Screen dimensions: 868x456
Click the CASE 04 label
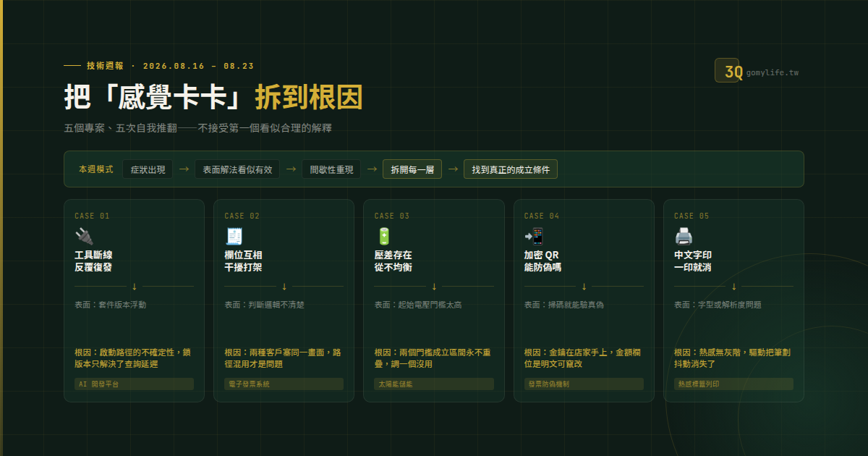pyautogui.click(x=542, y=216)
